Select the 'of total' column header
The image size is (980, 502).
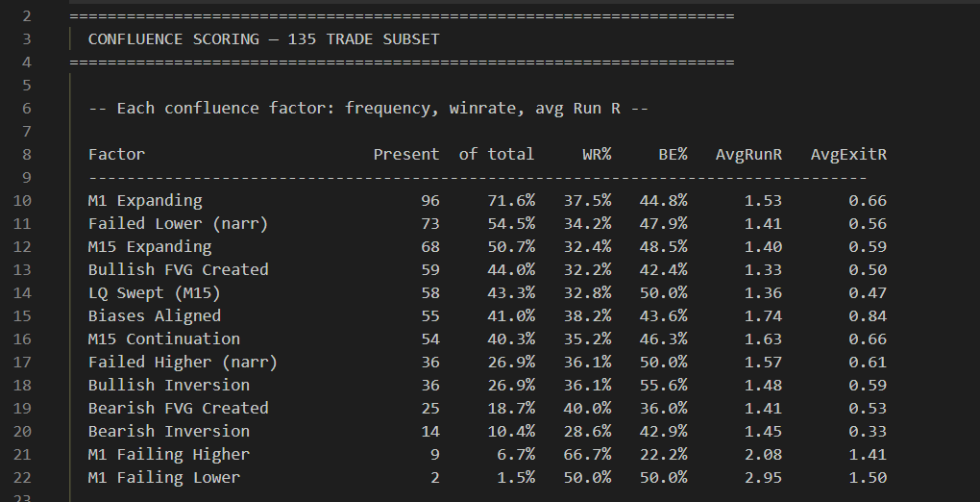[497, 155]
